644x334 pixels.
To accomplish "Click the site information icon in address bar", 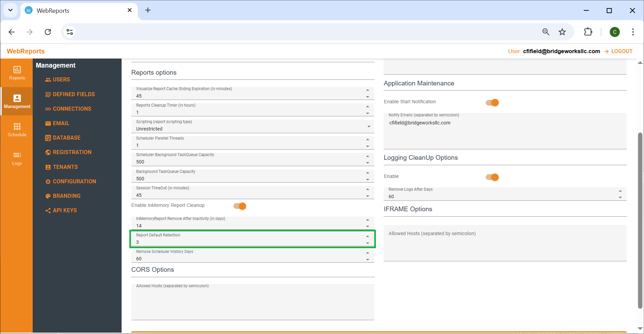I will pos(70,32).
